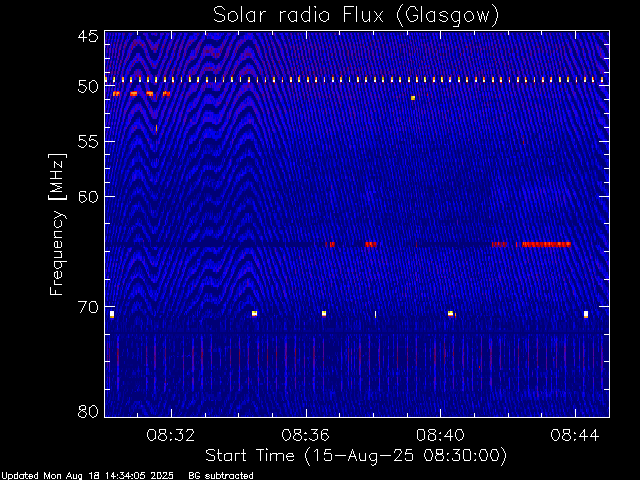Click the 'Updated Mon Aug 18 14:34:05 2025' text
This screenshot has height=480, width=640.
pyautogui.click(x=87, y=476)
